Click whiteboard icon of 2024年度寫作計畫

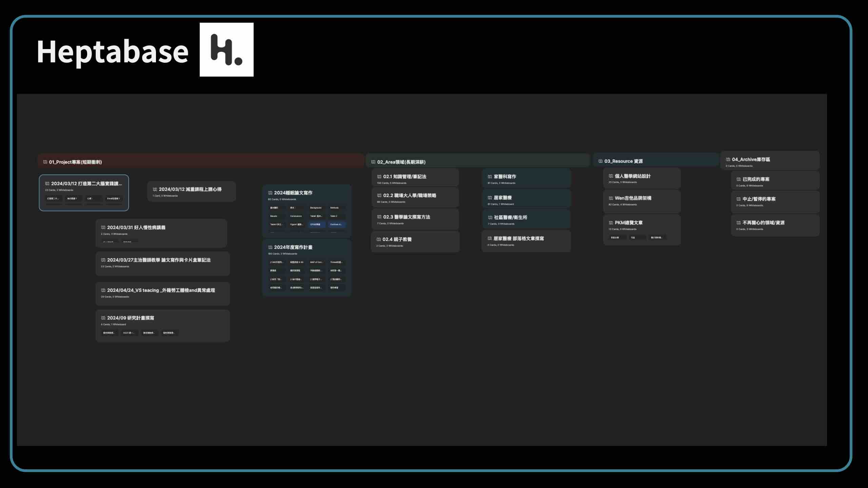[270, 247]
